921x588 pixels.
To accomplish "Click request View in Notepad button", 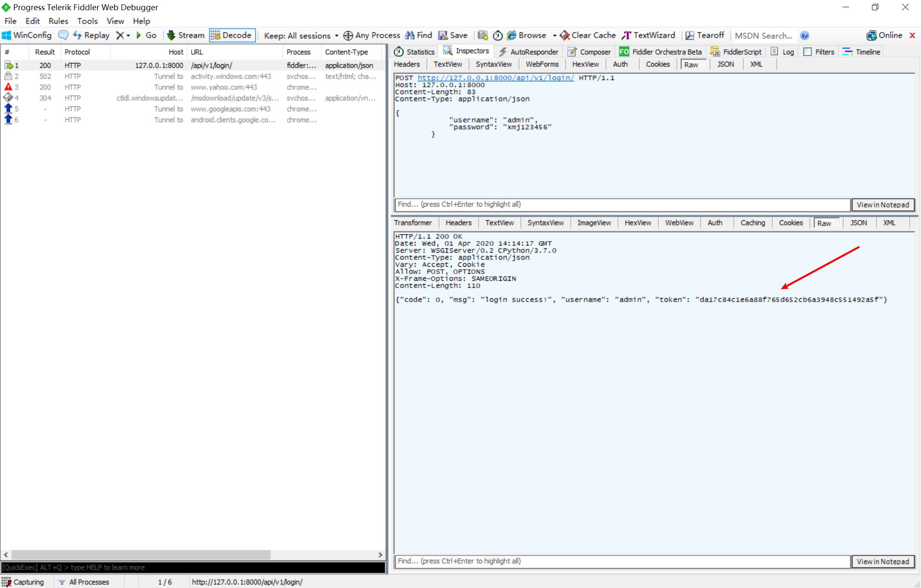I will coord(883,205).
